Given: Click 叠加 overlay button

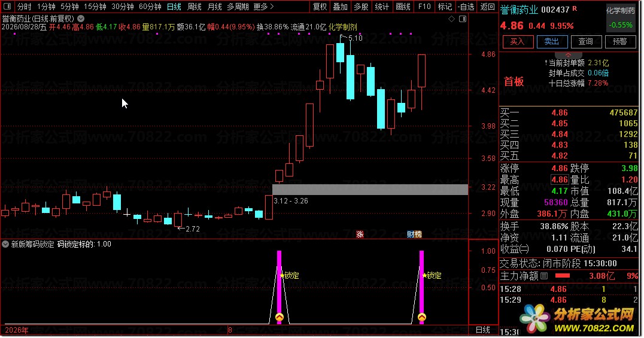Looking at the screenshot, I should point(340,7).
